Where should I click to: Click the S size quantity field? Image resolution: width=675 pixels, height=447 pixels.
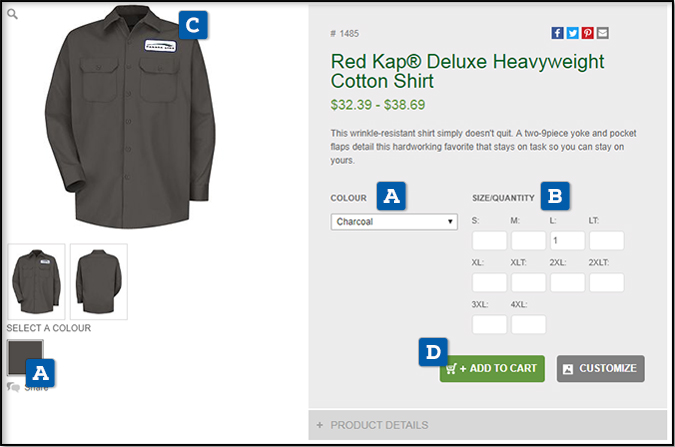tap(489, 241)
